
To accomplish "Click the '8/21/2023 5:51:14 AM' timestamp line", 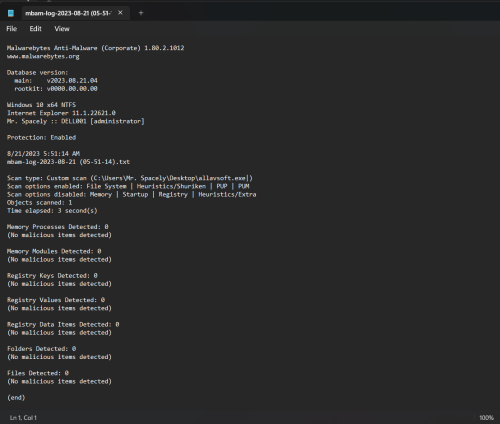I will coord(43,154).
